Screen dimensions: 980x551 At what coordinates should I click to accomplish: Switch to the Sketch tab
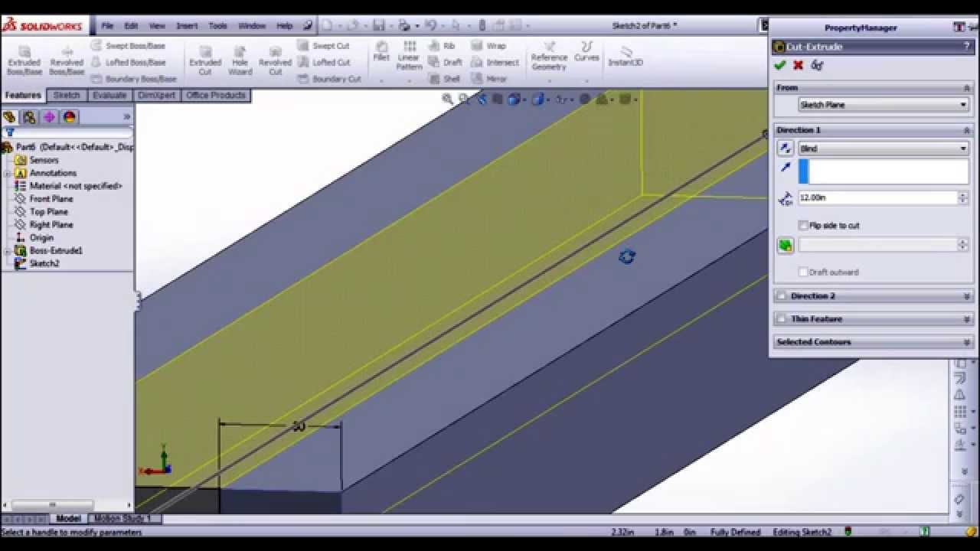(67, 96)
